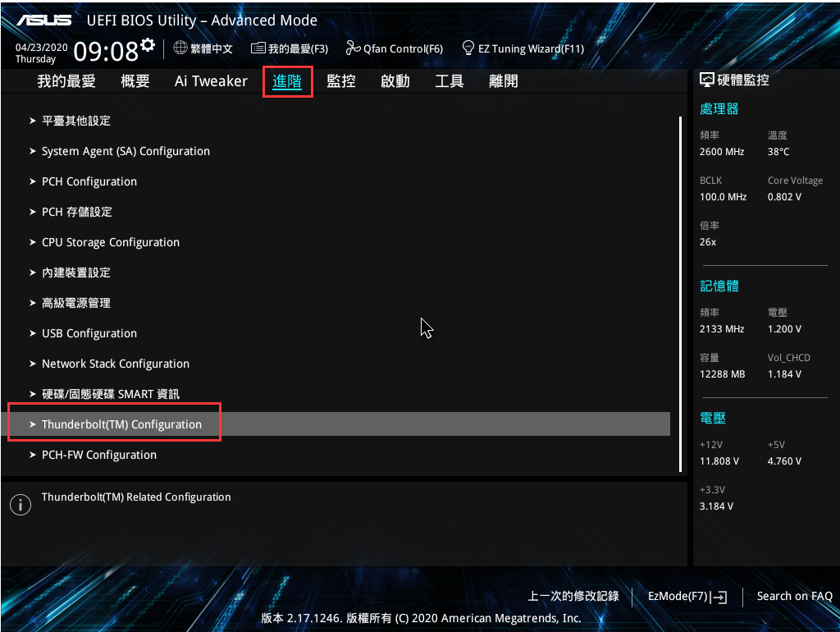Open the Network Stack Configuration item

click(x=116, y=364)
